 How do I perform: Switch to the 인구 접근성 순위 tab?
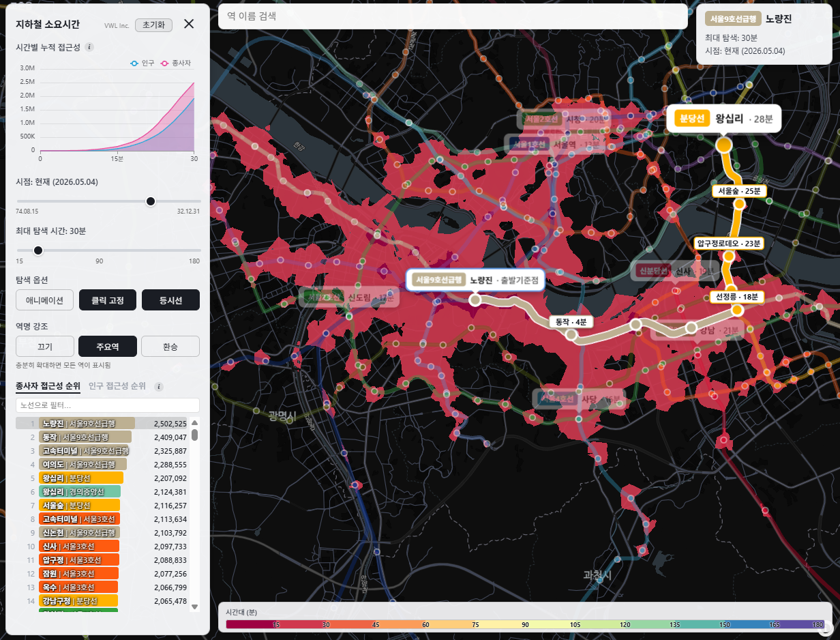pos(117,386)
